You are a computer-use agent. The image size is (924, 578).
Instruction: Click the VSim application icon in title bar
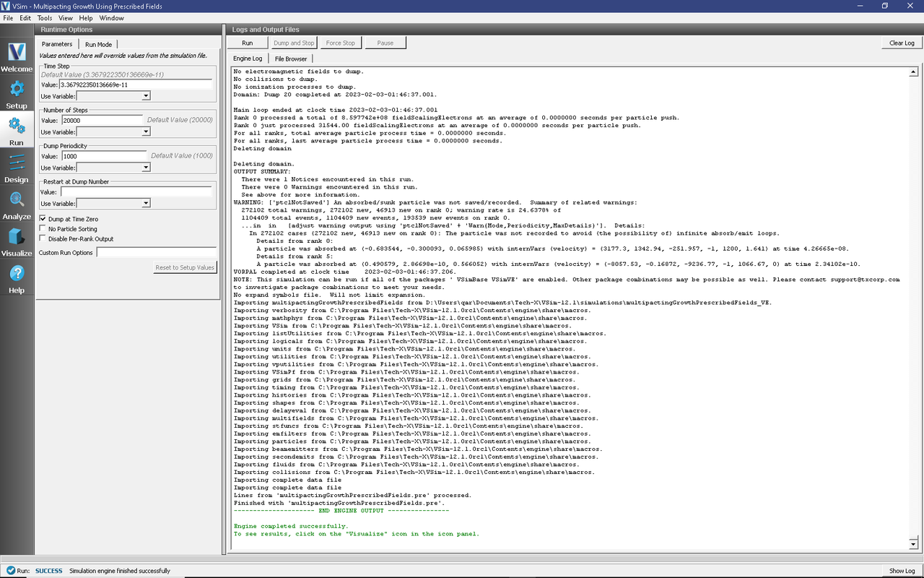[6, 7]
